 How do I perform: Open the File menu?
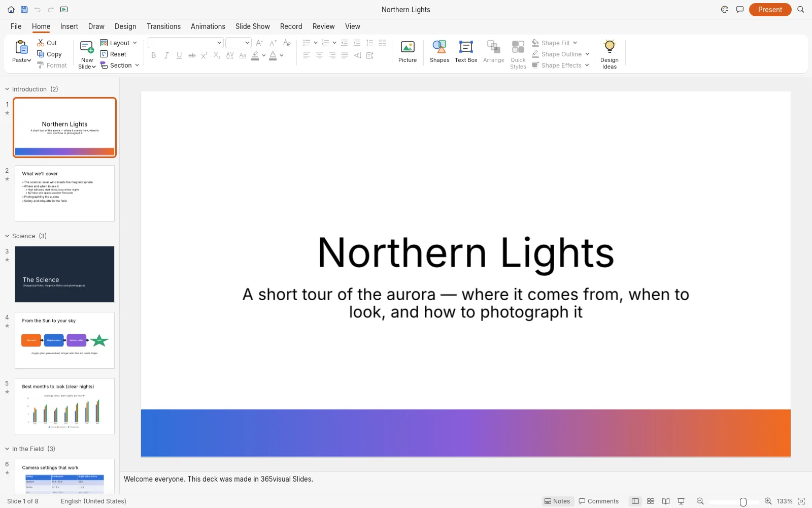click(16, 26)
